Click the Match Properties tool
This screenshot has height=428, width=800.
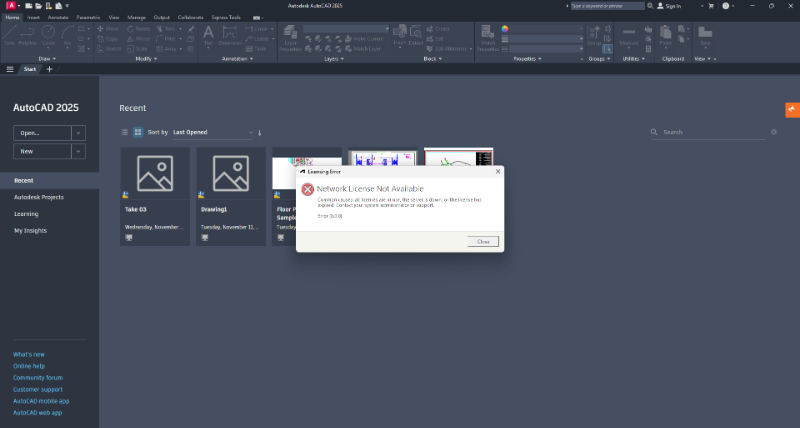488,38
